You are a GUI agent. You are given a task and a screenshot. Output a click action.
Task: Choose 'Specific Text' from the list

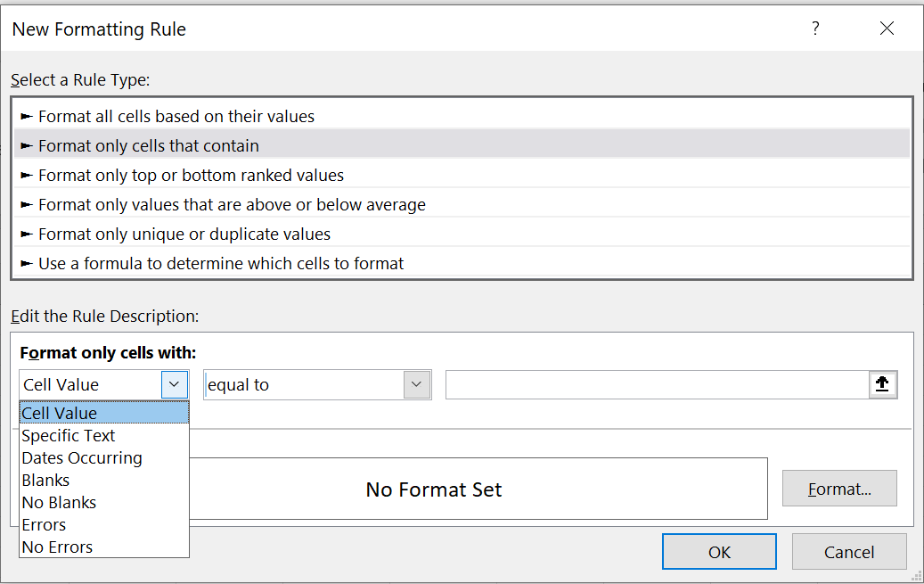pos(69,435)
